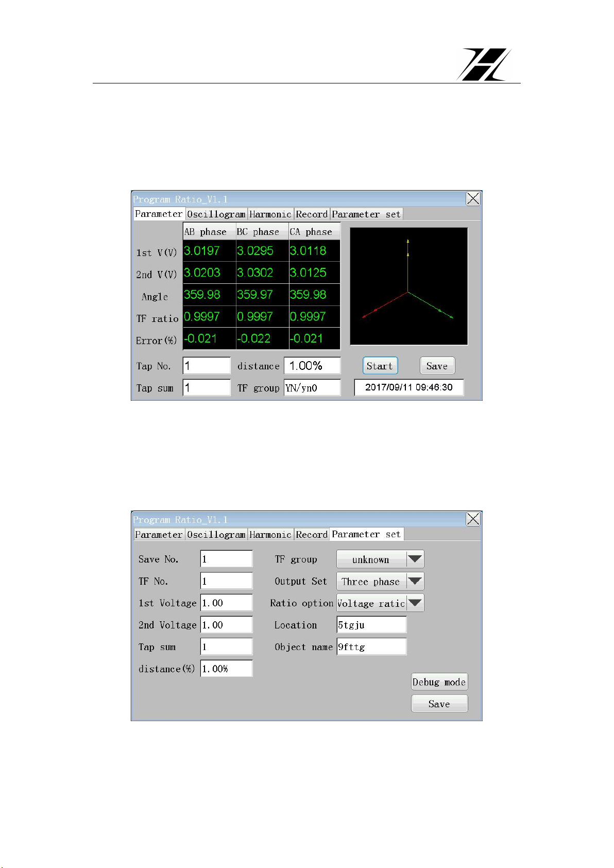
Task: Open Harmonic tab in upper window
Action: (x=270, y=214)
